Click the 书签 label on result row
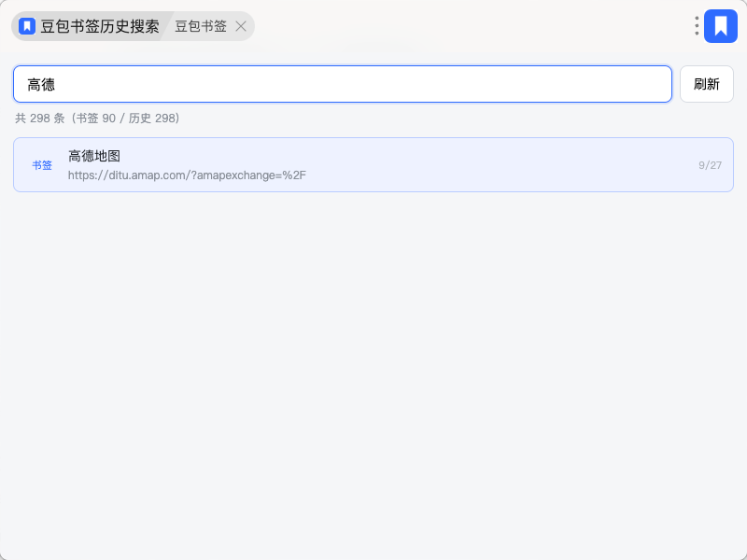747x560 pixels. (x=42, y=165)
